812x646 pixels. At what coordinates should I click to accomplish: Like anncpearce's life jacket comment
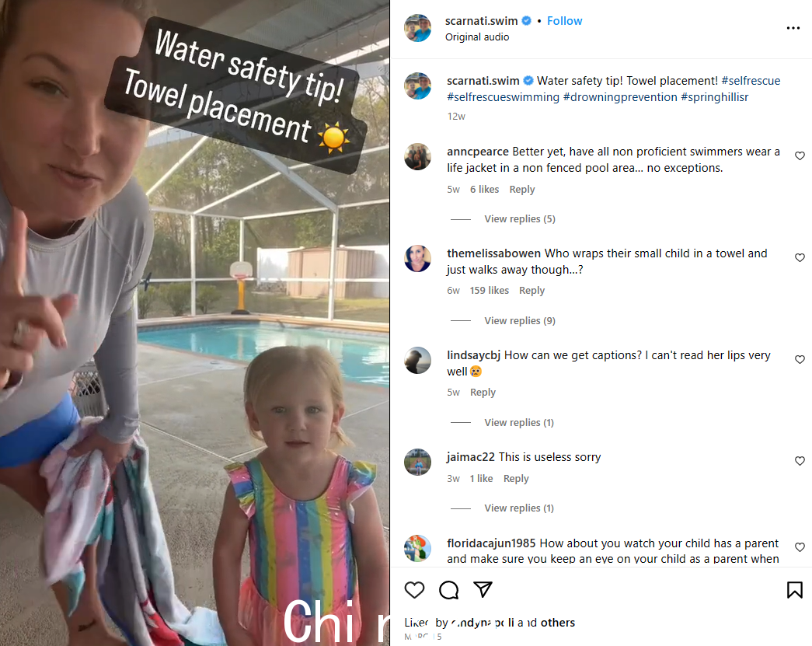point(800,155)
